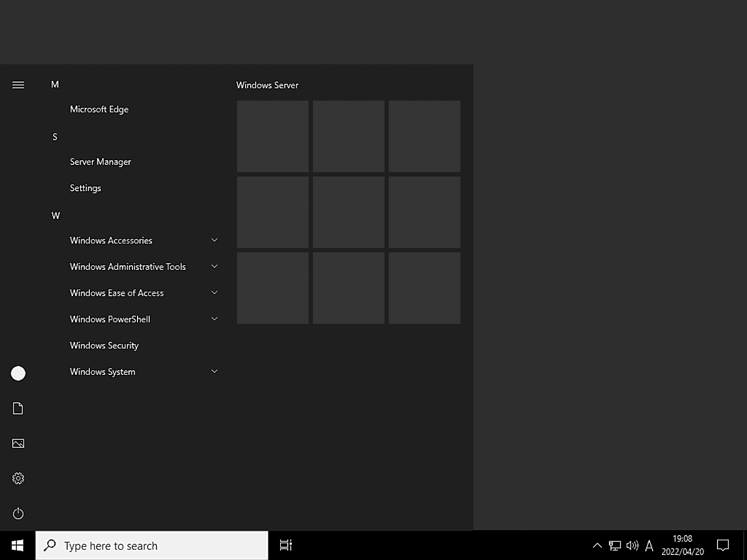Click the network icon in system tray

(615, 545)
